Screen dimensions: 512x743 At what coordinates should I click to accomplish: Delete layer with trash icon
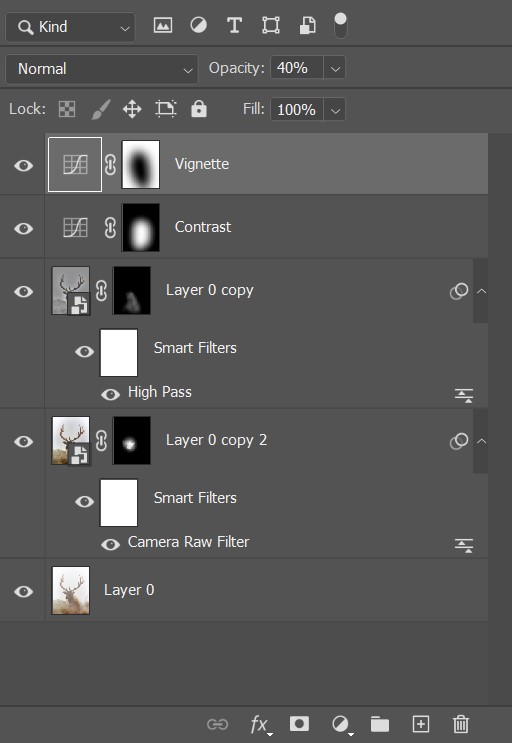[x=460, y=724]
